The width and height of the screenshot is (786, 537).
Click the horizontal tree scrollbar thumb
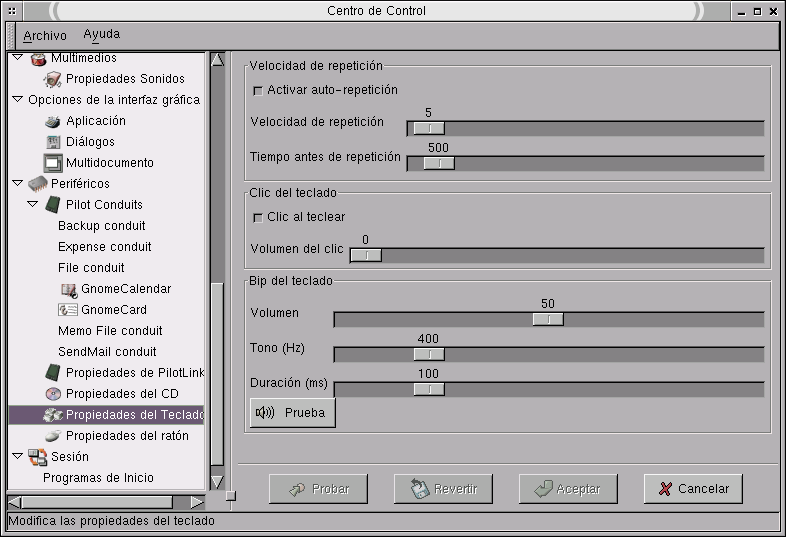(97, 502)
